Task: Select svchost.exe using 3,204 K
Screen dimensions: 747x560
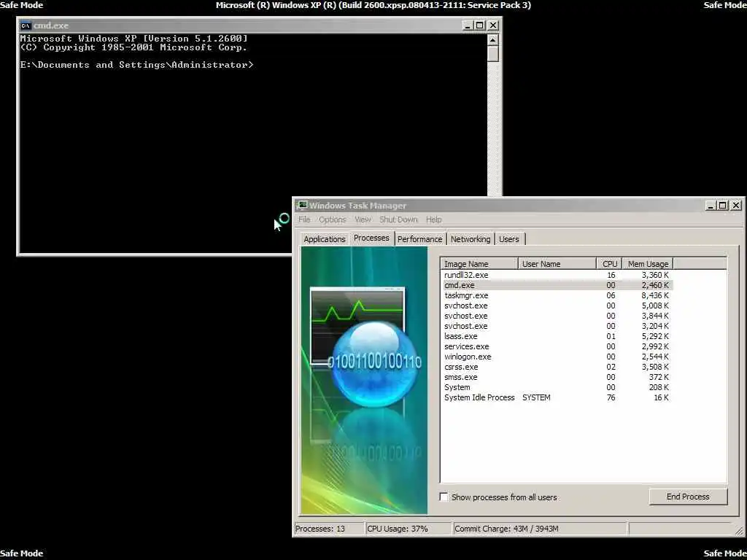Action: coord(557,326)
